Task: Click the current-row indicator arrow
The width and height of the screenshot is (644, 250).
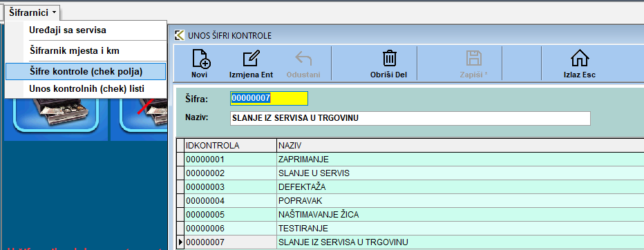Action: click(x=180, y=242)
